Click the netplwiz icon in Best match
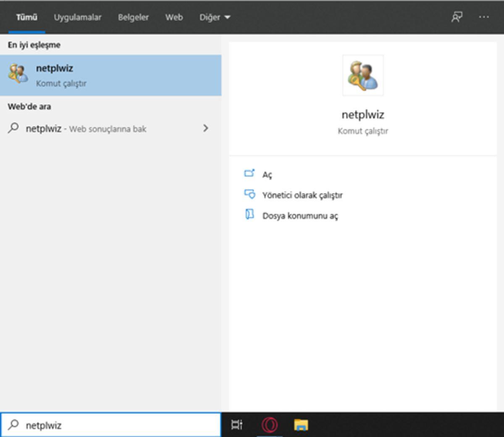This screenshot has width=504, height=437. [17, 74]
